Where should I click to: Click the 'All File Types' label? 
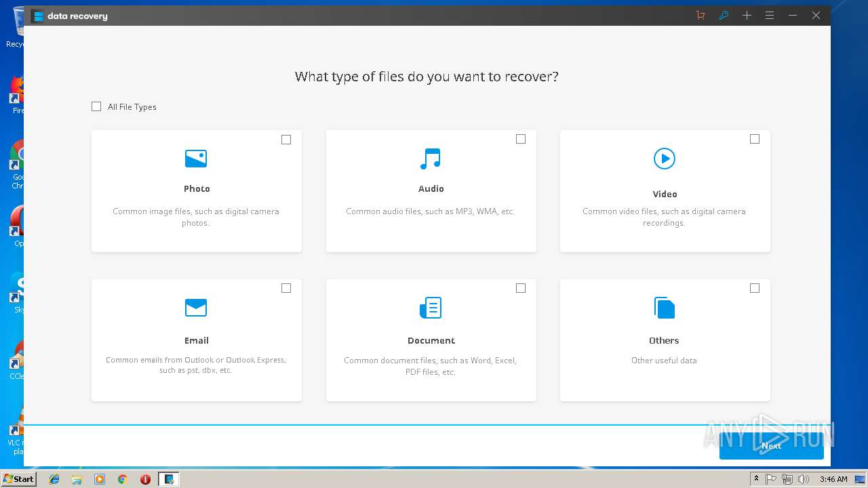[x=132, y=107]
